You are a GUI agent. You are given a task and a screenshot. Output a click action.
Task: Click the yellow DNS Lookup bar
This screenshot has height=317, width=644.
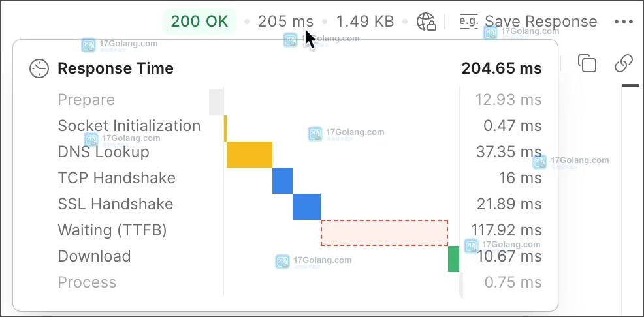click(x=250, y=154)
